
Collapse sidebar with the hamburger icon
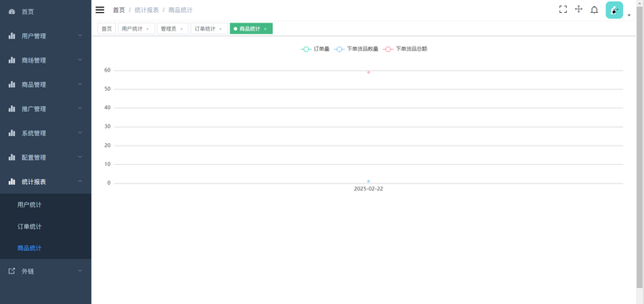click(100, 10)
